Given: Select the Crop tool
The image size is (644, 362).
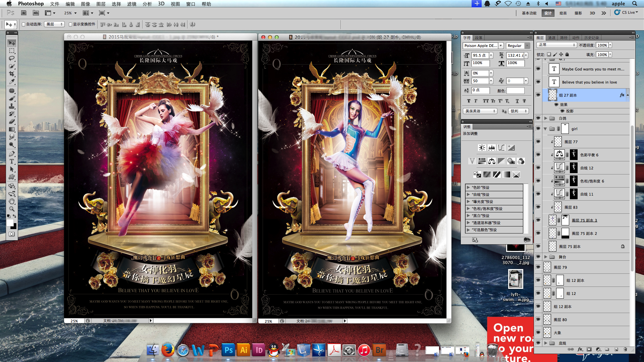Looking at the screenshot, I should tap(12, 73).
